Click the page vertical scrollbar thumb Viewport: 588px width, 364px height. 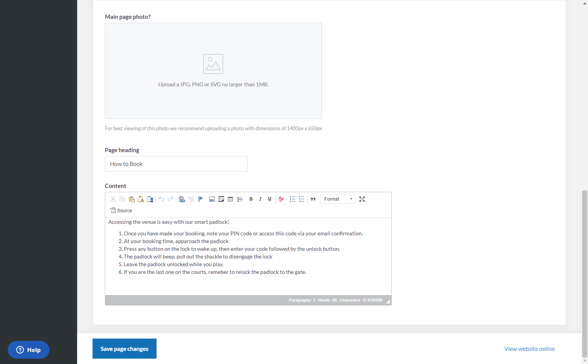tap(585, 273)
